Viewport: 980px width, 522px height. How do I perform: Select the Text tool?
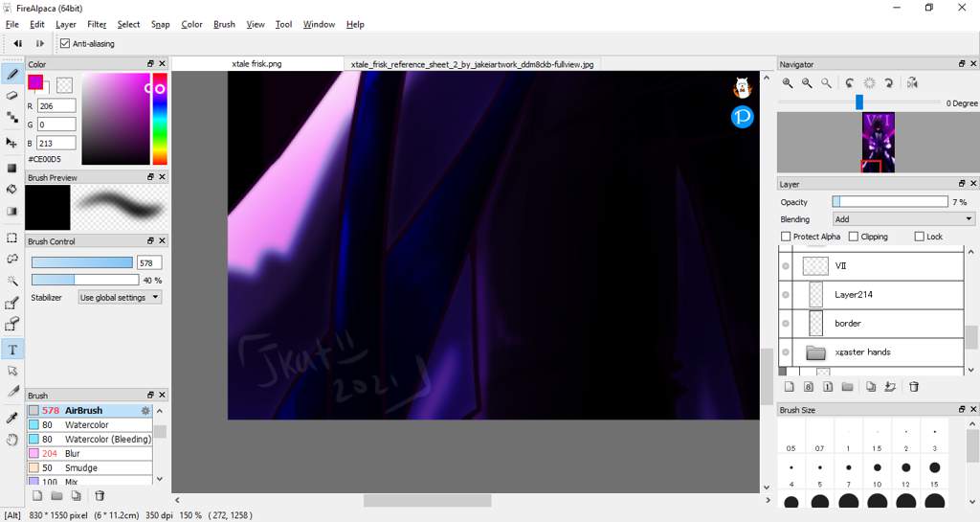point(11,351)
